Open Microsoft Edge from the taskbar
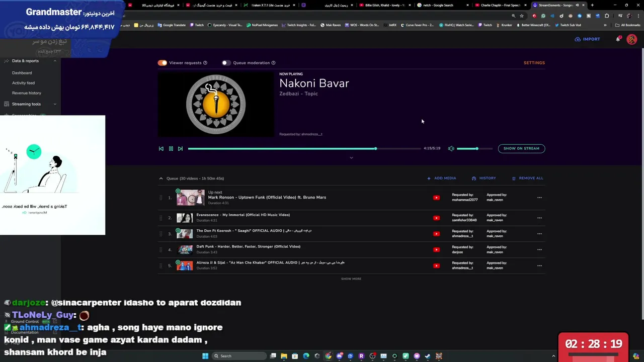This screenshot has height=362, width=644. pyautogui.click(x=306, y=356)
